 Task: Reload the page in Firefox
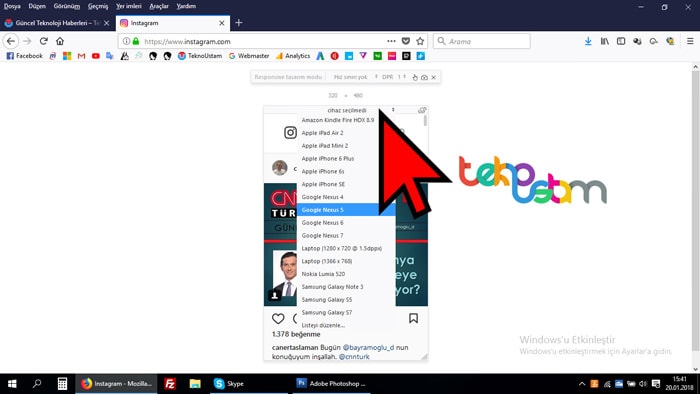pyautogui.click(x=43, y=41)
